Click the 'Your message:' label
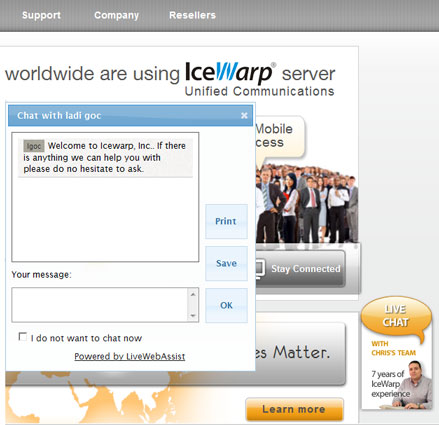 [42, 275]
